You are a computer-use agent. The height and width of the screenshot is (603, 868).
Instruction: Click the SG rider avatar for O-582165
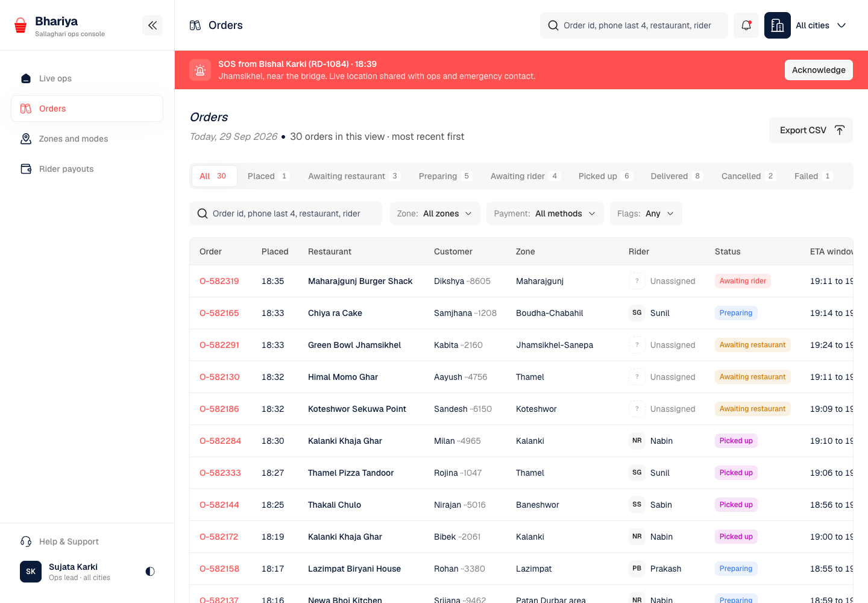click(637, 313)
